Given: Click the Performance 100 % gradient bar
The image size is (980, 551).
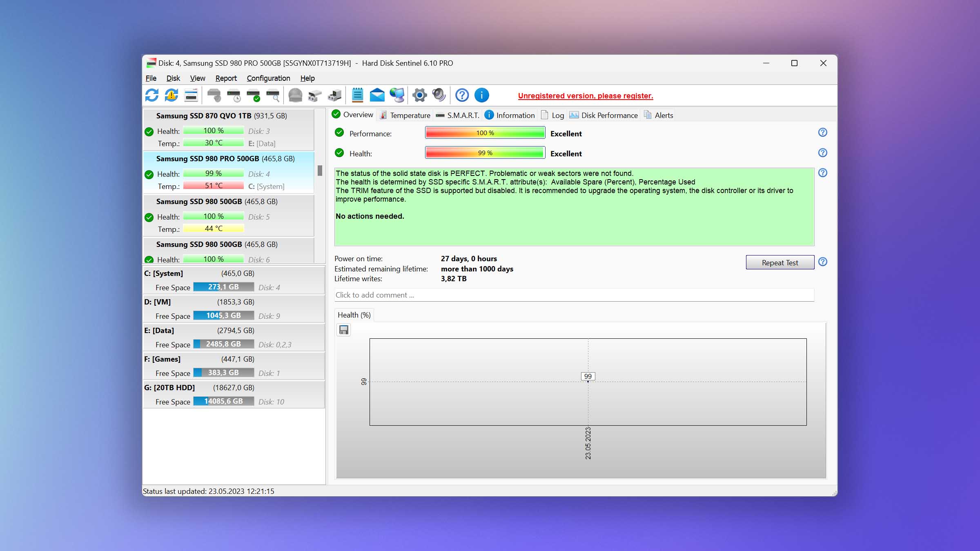Looking at the screenshot, I should click(x=485, y=133).
